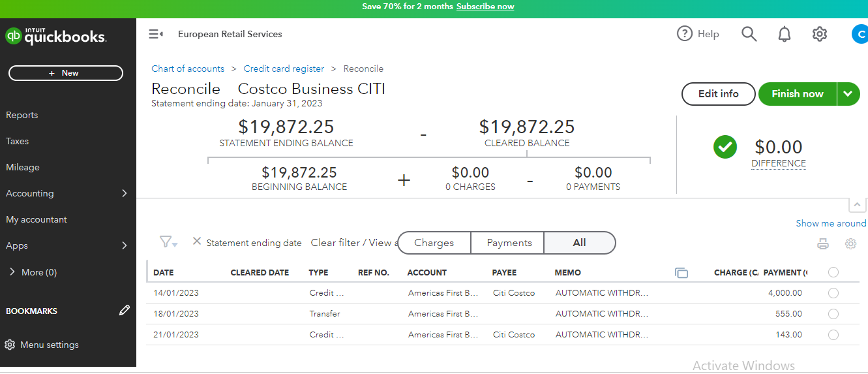Follow the Subscribe now link
Screen dimensions: 868x374
485,7
